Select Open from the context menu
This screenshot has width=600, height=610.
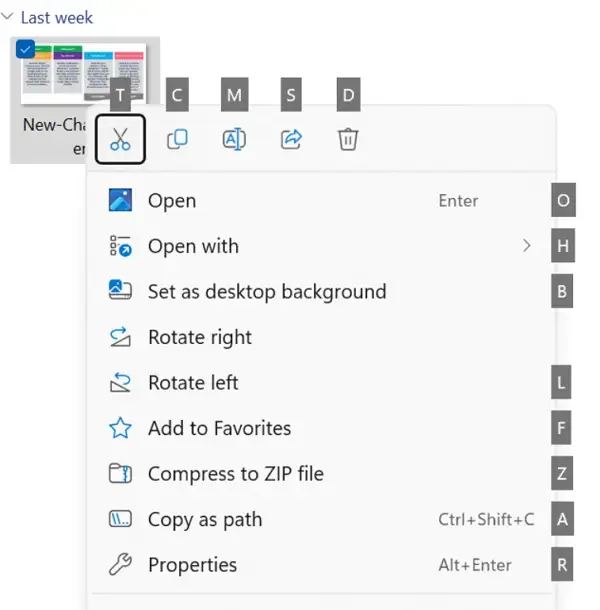[172, 201]
